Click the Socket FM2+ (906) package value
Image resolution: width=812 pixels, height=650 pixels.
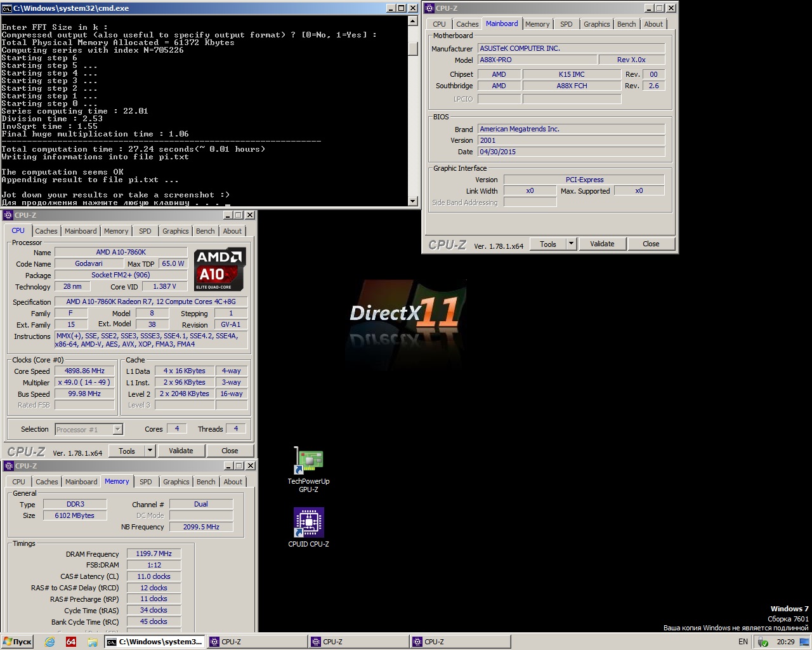coord(121,275)
